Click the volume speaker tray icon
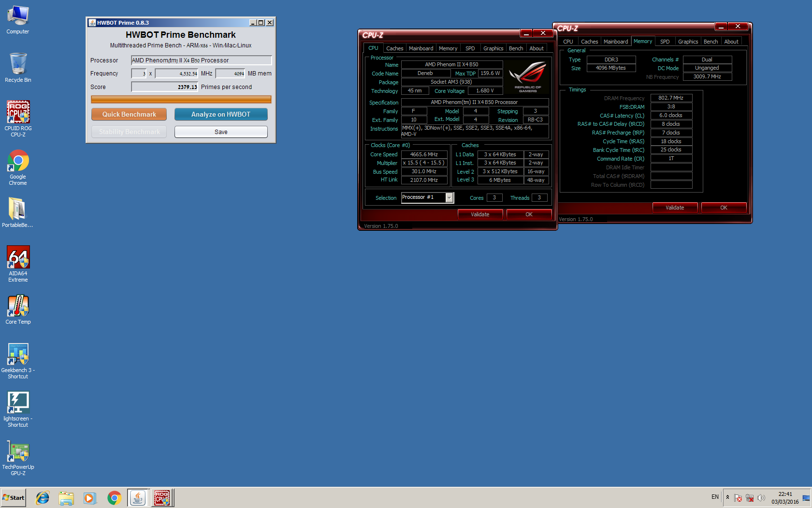This screenshot has width=812, height=508. 761,498
